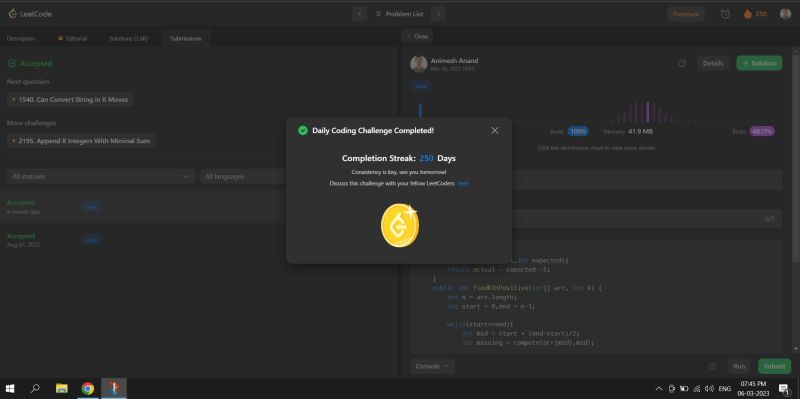The image size is (800, 399).
Task: Click the refresh icon beside Details
Action: 682,63
